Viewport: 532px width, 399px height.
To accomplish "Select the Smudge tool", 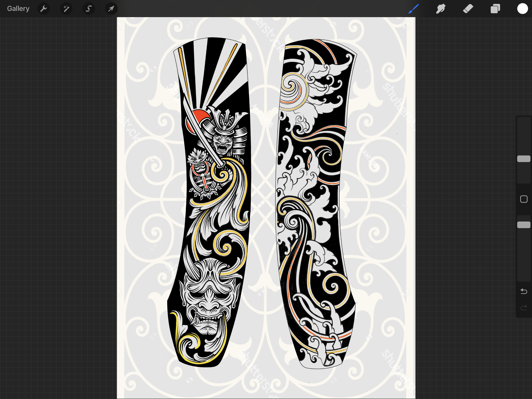I will pyautogui.click(x=441, y=9).
